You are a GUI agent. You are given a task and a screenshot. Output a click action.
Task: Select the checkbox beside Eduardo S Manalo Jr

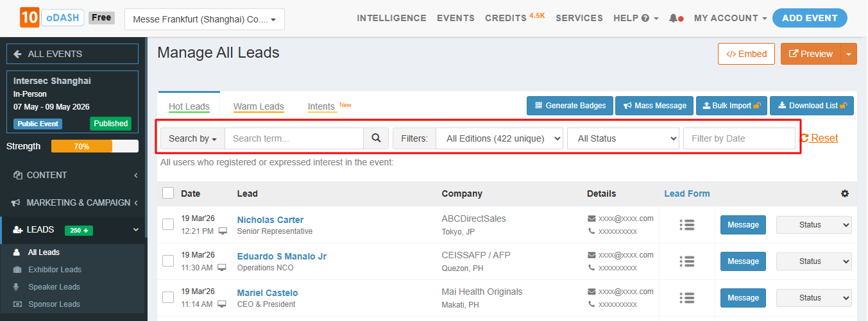click(x=168, y=261)
